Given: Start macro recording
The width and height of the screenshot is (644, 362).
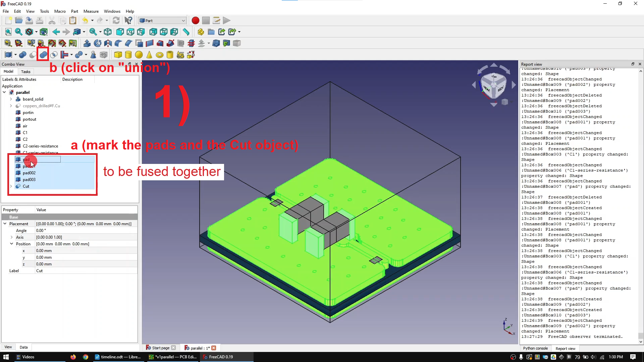Looking at the screenshot, I should [x=195, y=20].
